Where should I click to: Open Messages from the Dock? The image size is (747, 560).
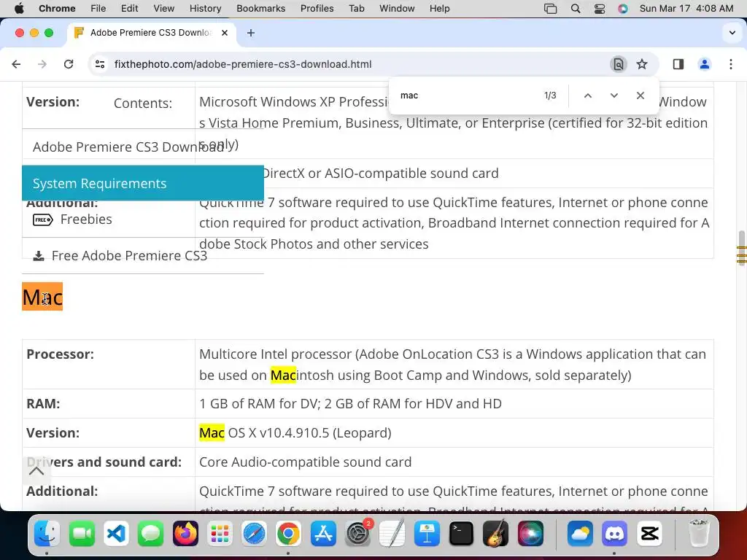[x=151, y=533]
